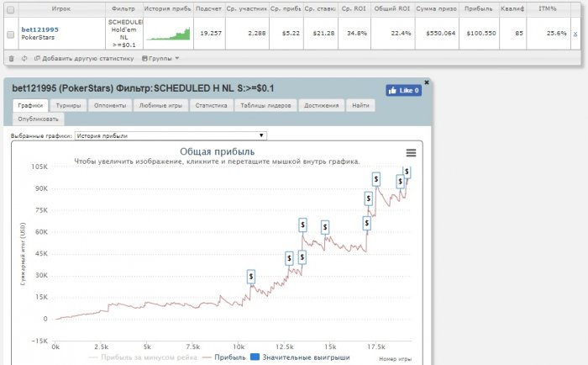Sort by 'Общий ROI' column header

(x=392, y=8)
